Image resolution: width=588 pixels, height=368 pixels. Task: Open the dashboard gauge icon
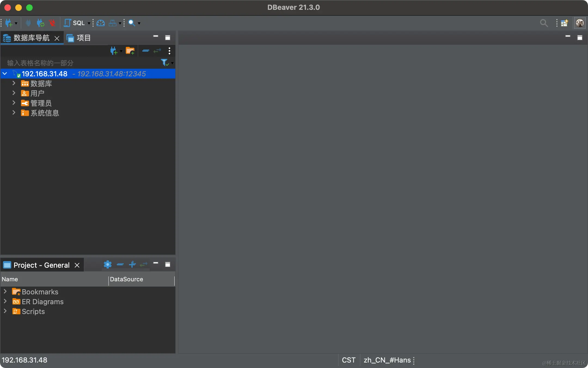pos(100,23)
